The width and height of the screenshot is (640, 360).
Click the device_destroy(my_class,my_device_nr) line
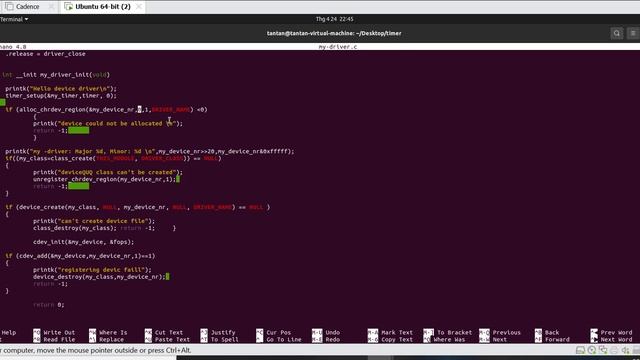(x=99, y=277)
